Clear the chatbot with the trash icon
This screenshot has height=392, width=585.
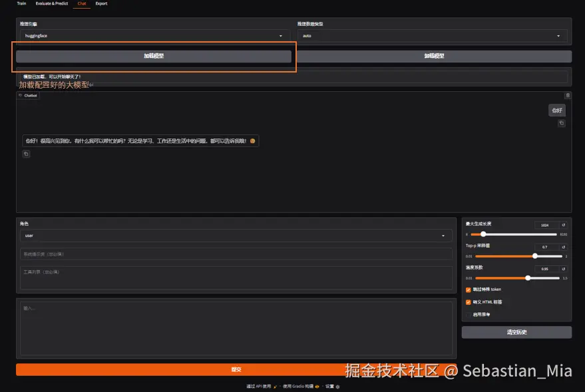[568, 95]
